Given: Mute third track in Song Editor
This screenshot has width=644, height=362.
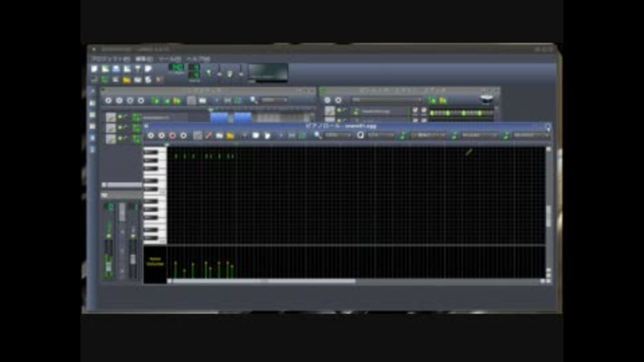Looking at the screenshot, I should [120, 139].
